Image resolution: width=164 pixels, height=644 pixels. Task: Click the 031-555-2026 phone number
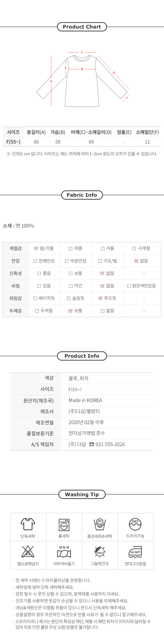[110, 444]
